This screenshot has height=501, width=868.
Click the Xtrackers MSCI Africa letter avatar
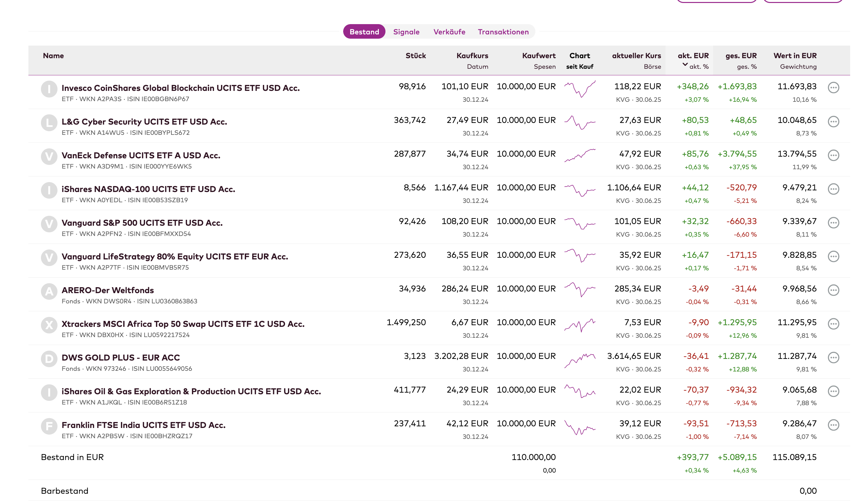pos(49,325)
